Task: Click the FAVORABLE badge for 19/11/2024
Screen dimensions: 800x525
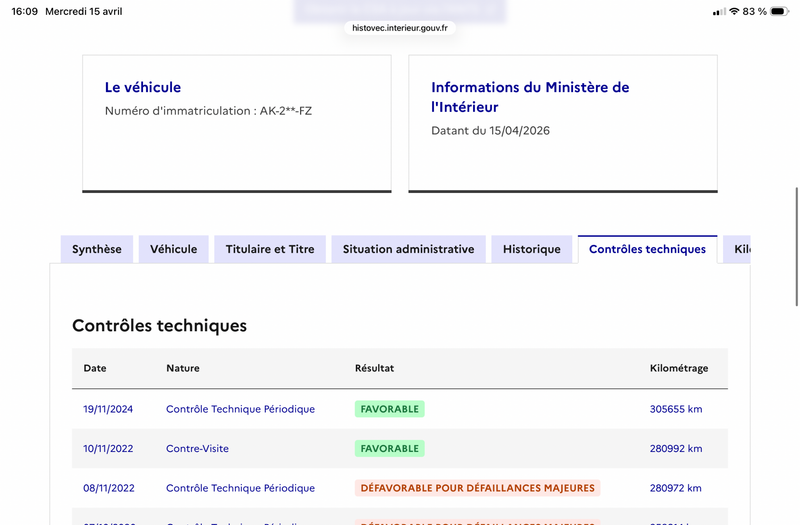Action: tap(390, 409)
